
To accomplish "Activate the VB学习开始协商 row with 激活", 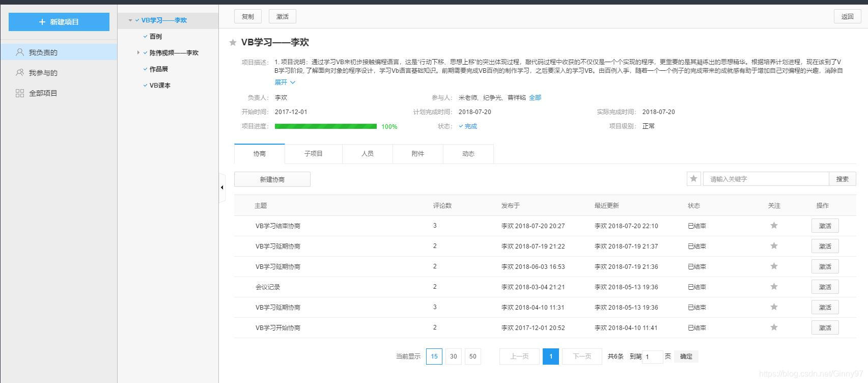I will point(825,327).
